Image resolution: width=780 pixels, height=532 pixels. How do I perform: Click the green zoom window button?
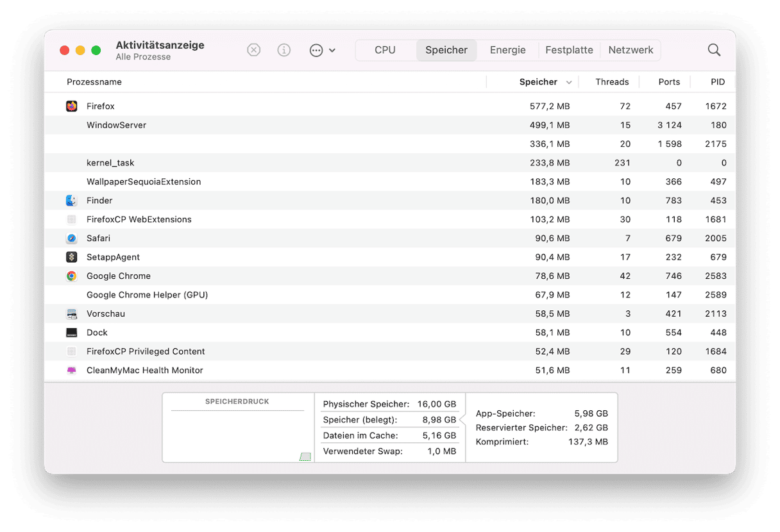click(96, 50)
